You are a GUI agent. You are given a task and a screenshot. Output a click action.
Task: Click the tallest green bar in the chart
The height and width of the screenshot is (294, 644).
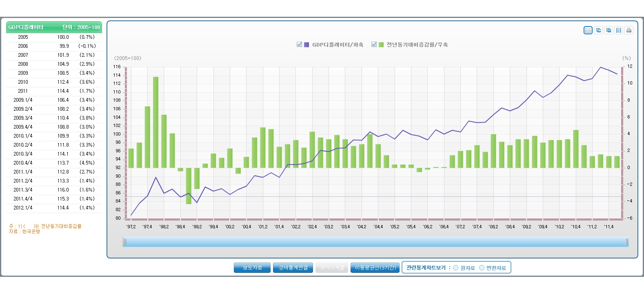(x=155, y=122)
